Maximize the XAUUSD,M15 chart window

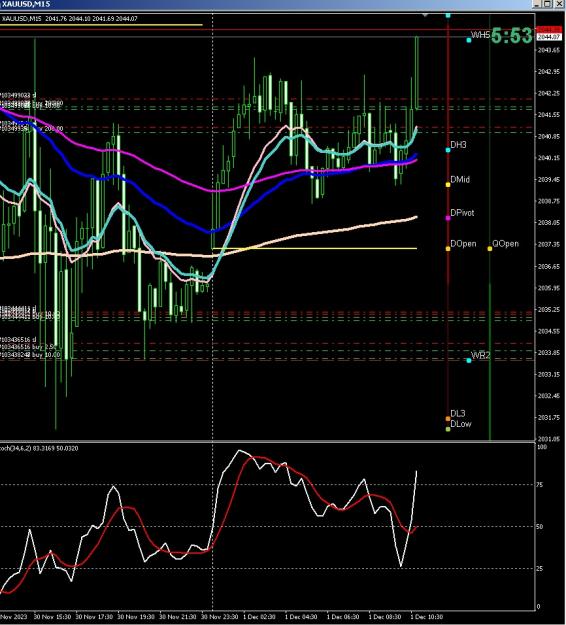[x=547, y=4]
